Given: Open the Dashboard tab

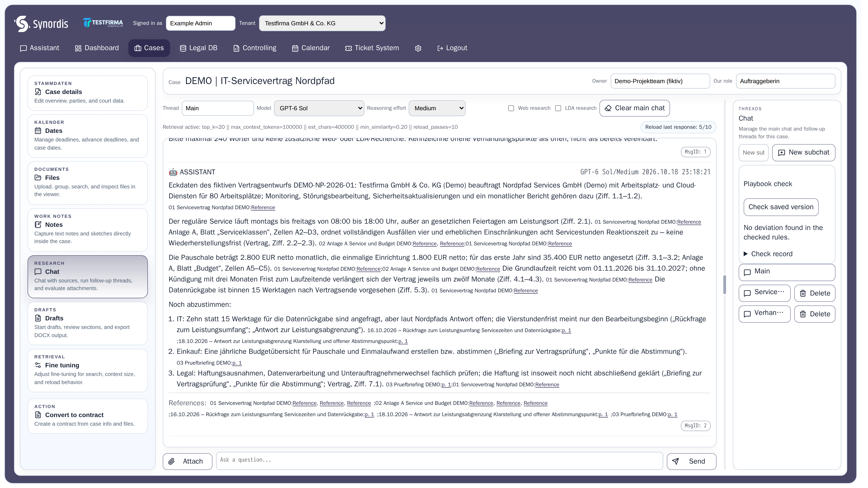Looking at the screenshot, I should tap(97, 49).
